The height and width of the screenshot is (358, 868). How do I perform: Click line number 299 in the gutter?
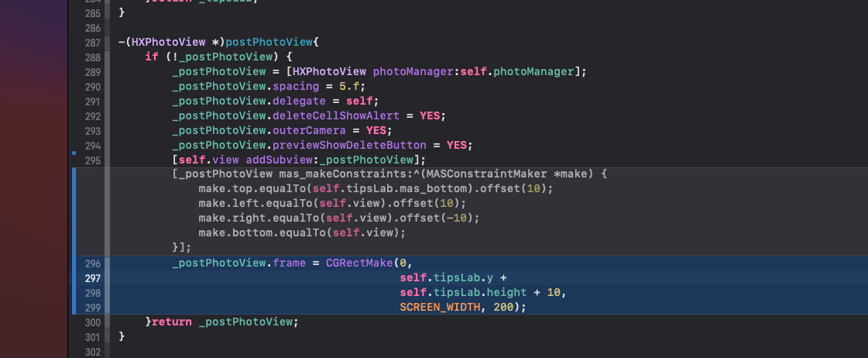(x=92, y=308)
